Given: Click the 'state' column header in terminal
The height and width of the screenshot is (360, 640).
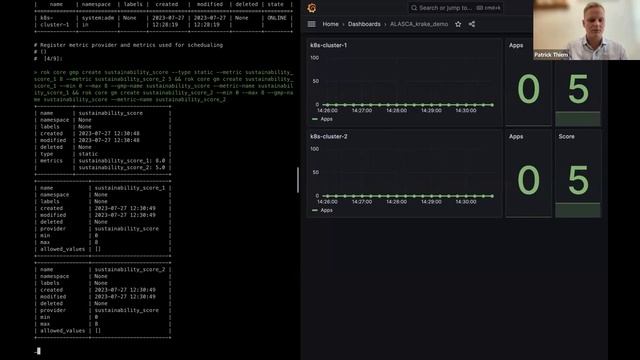Looking at the screenshot, I should tap(276, 4).
